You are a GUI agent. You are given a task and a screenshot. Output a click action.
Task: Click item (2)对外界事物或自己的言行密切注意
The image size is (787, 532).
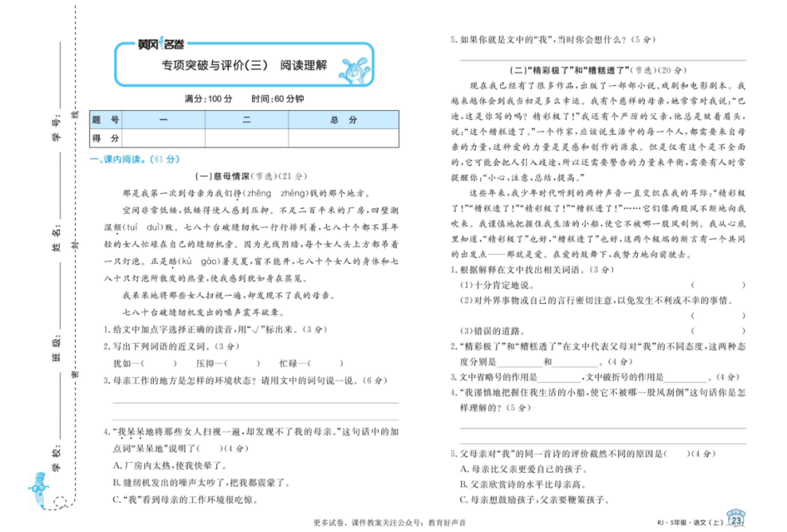pos(598,301)
